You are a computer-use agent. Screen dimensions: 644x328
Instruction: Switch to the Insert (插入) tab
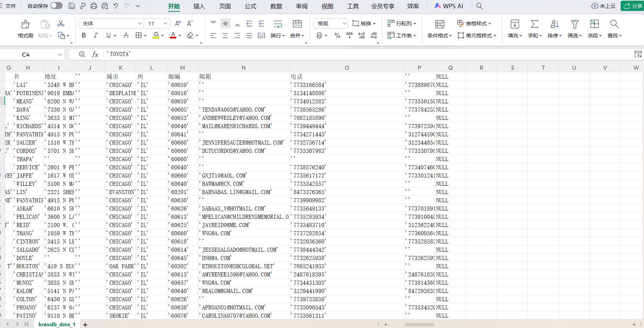(x=199, y=6)
